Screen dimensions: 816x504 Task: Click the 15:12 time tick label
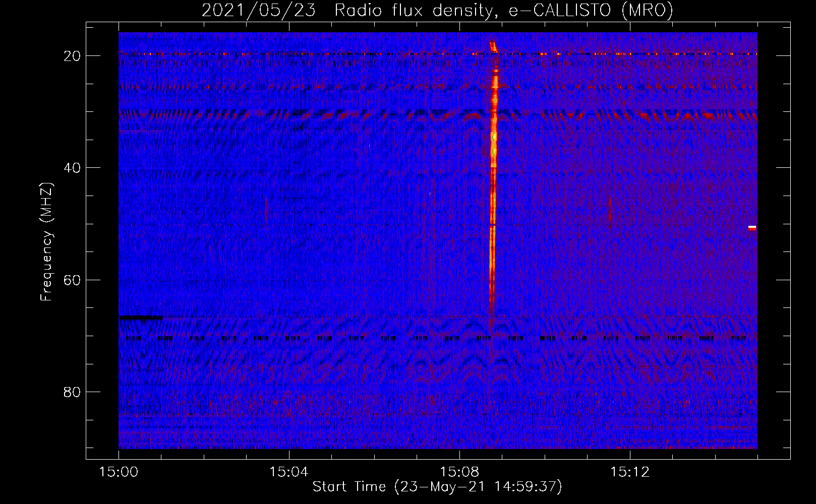(x=629, y=472)
